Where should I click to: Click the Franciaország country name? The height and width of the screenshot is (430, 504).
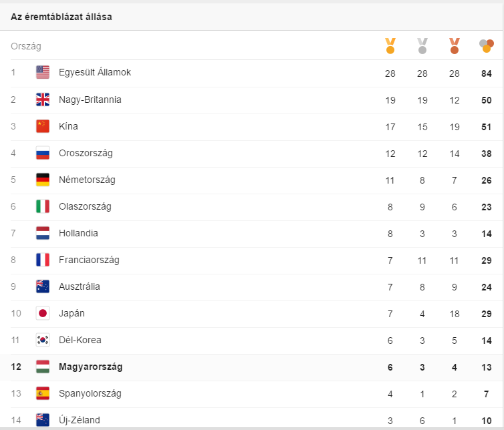pos(89,260)
